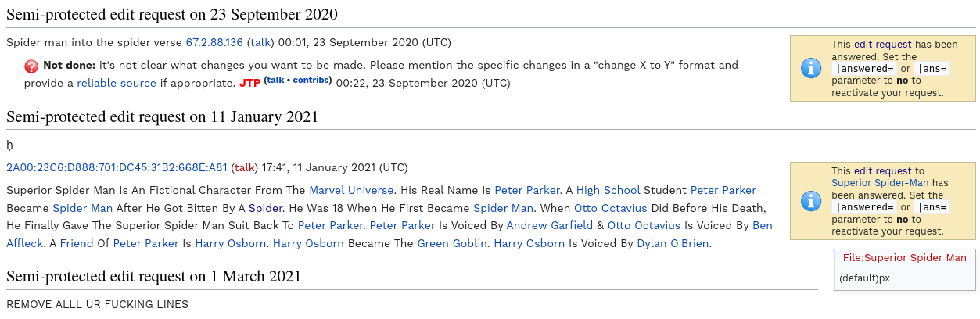Follow the Marvel Universe link
The width and height of the screenshot is (980, 319).
(x=351, y=190)
